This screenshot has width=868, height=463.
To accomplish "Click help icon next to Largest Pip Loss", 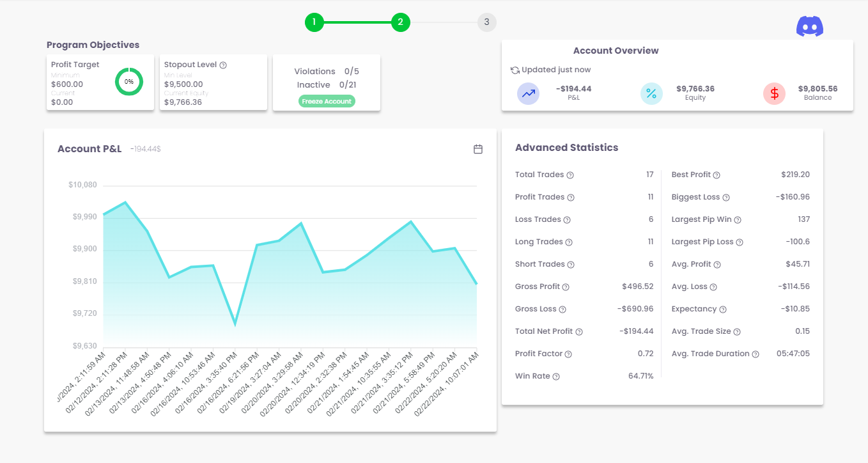I will point(740,242).
